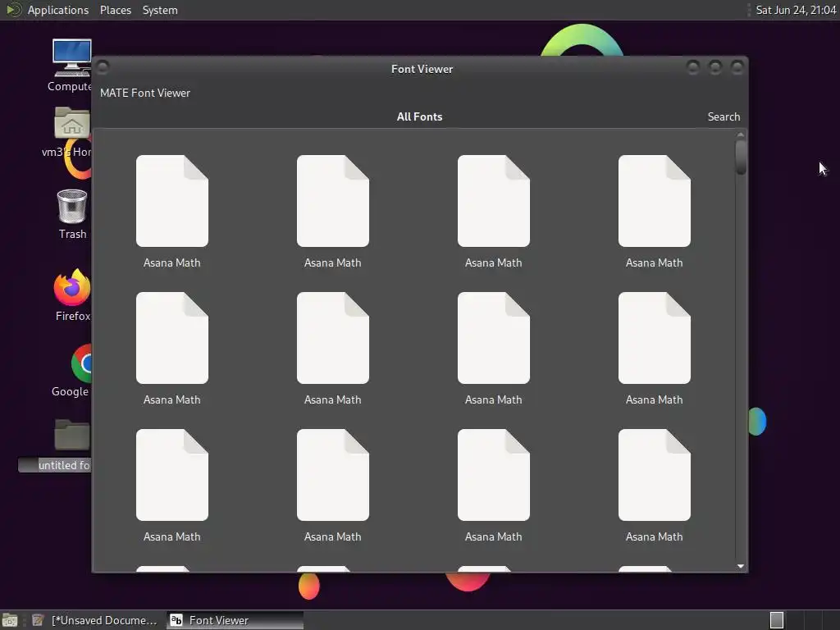Click the font list vertical scrollbar handle
Screen dimensions: 840x630
pyautogui.click(x=741, y=157)
